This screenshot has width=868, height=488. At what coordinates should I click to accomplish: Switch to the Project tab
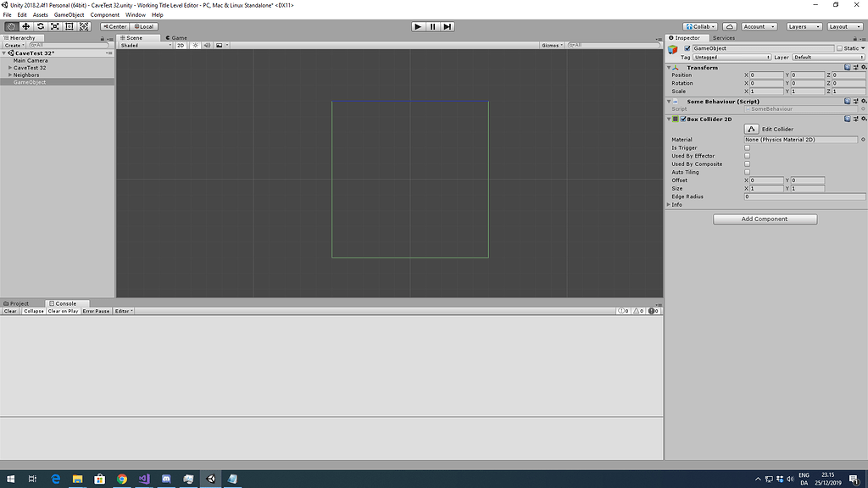click(19, 302)
